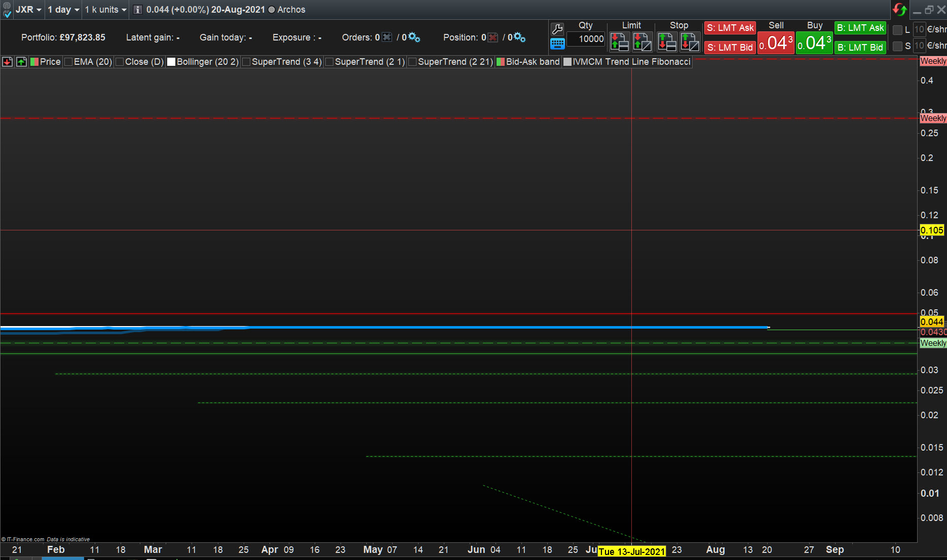The height and width of the screenshot is (560, 947).
Task: Open position settings gears beside Position
Action: coord(520,37)
